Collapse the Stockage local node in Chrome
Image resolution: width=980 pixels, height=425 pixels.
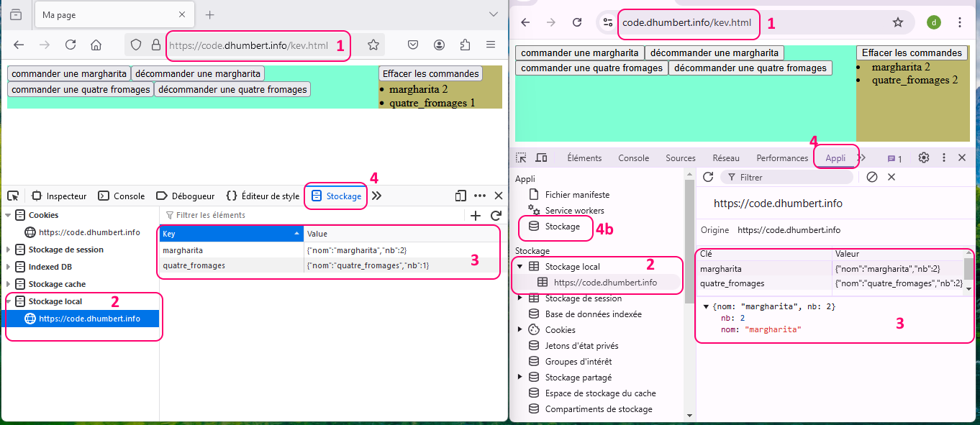tap(520, 267)
